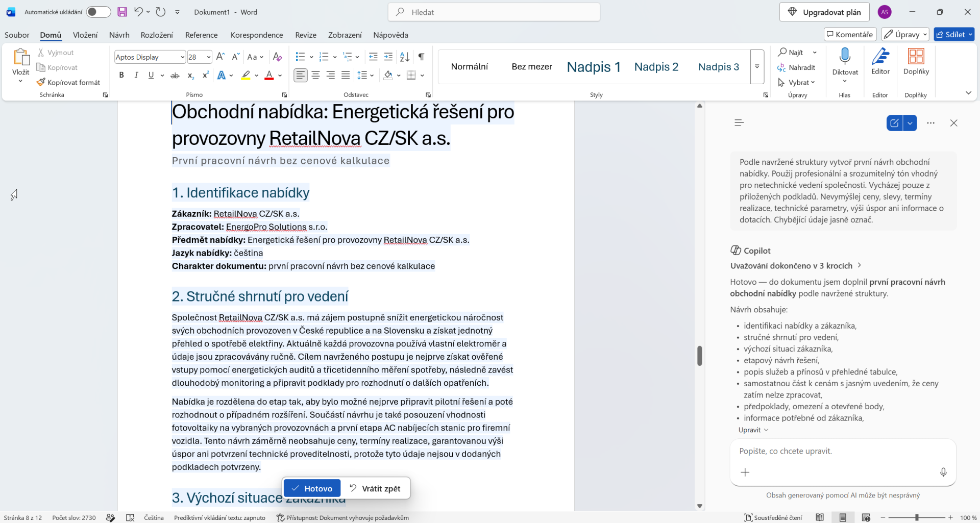Center align text
This screenshot has height=523, width=980.
[316, 76]
